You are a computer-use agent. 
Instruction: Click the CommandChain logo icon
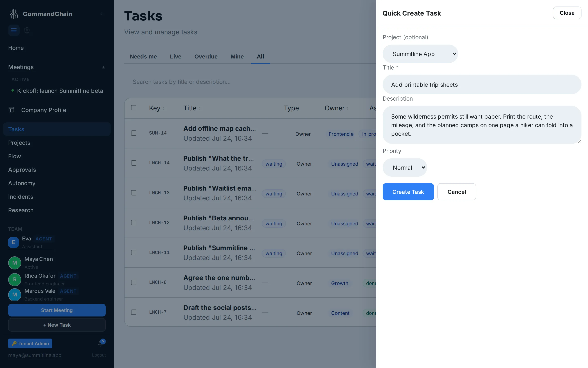coord(14,14)
